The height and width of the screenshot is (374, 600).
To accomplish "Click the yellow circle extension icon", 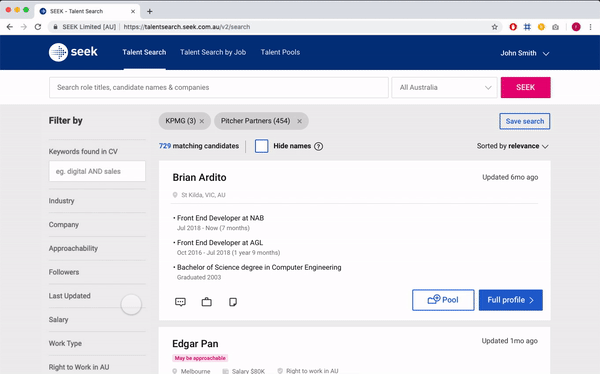I will [x=541, y=27].
